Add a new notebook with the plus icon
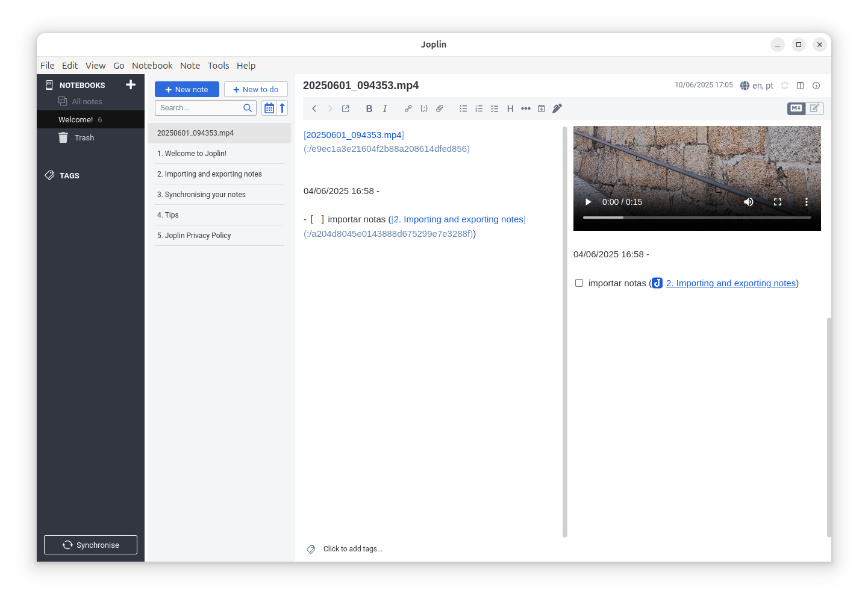This screenshot has height=602, width=868. pyautogui.click(x=131, y=85)
